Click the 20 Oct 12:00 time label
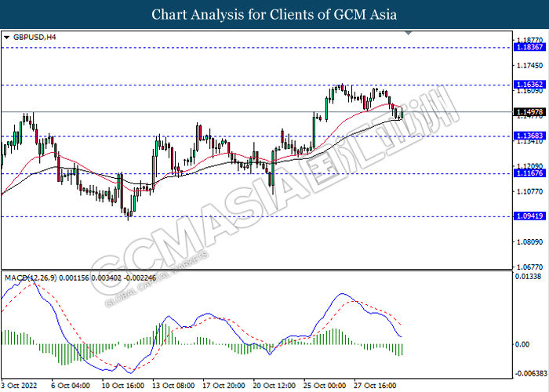Image resolution: width=549 pixels, height=392 pixels. (274, 386)
